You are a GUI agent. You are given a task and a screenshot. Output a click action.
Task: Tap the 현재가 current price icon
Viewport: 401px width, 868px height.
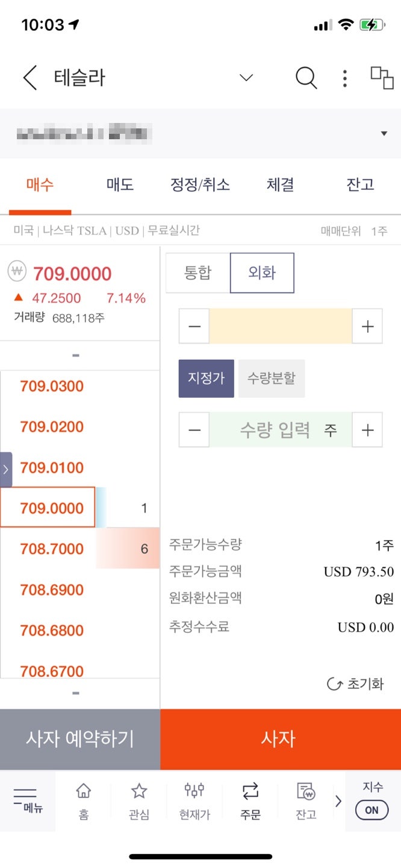(194, 800)
